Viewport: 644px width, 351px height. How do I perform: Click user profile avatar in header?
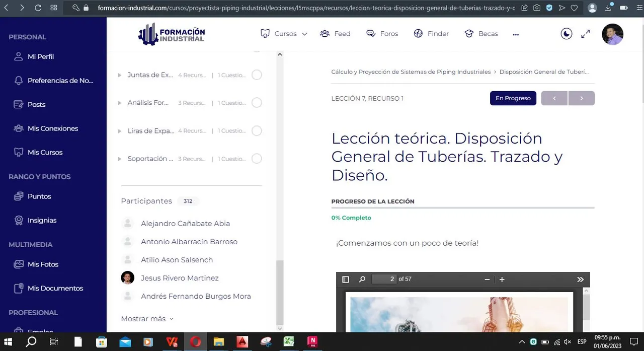[x=612, y=34]
